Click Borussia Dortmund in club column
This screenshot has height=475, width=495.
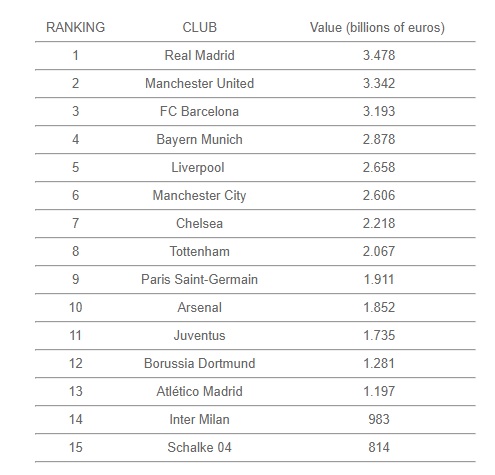199,363
